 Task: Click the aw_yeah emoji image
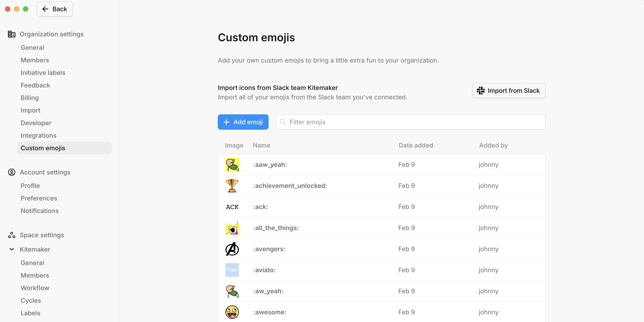(x=232, y=291)
